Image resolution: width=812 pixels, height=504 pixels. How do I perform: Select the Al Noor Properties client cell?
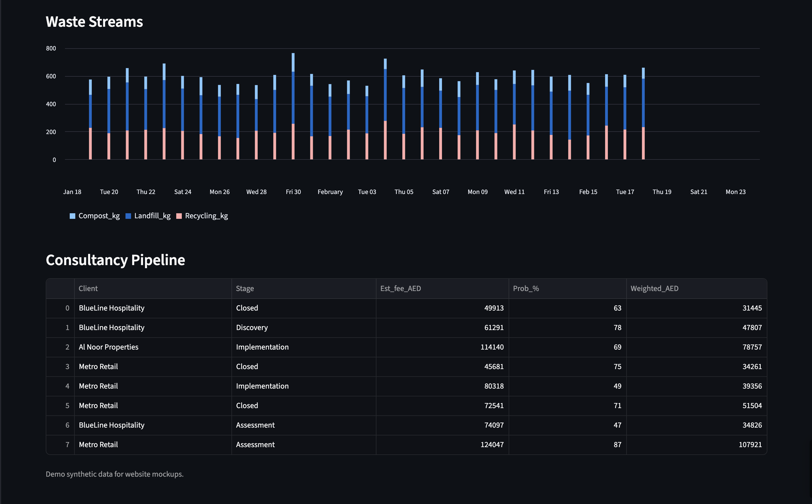click(109, 347)
